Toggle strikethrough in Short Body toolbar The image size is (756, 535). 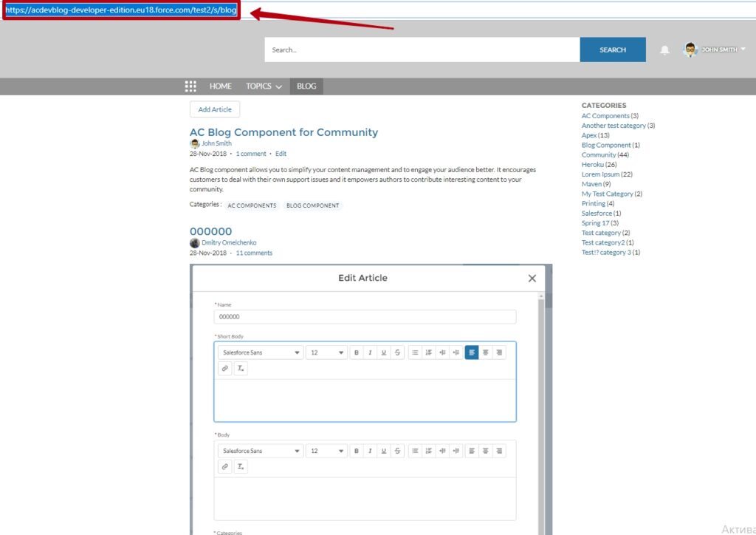(x=397, y=352)
